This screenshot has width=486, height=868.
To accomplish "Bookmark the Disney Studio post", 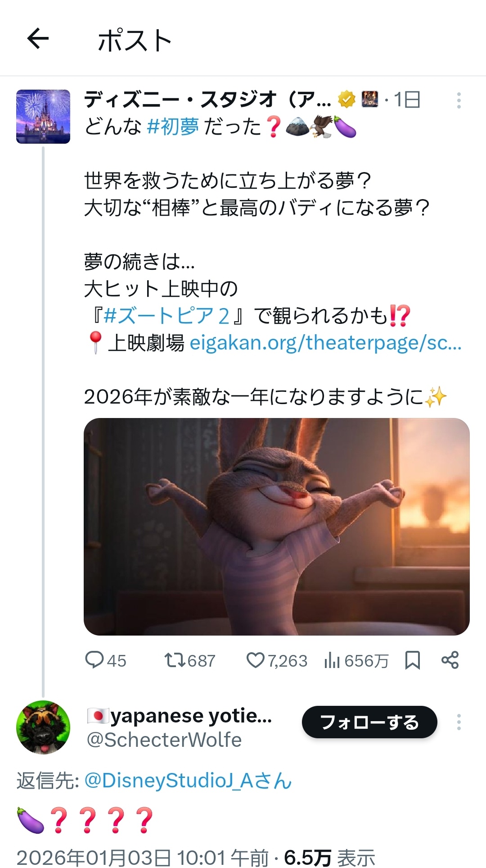I will [413, 660].
